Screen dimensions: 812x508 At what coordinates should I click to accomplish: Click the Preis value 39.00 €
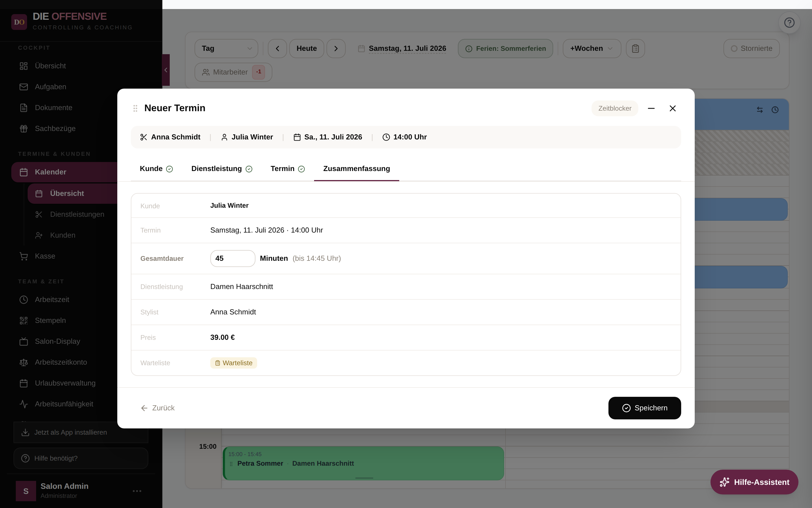tap(222, 337)
